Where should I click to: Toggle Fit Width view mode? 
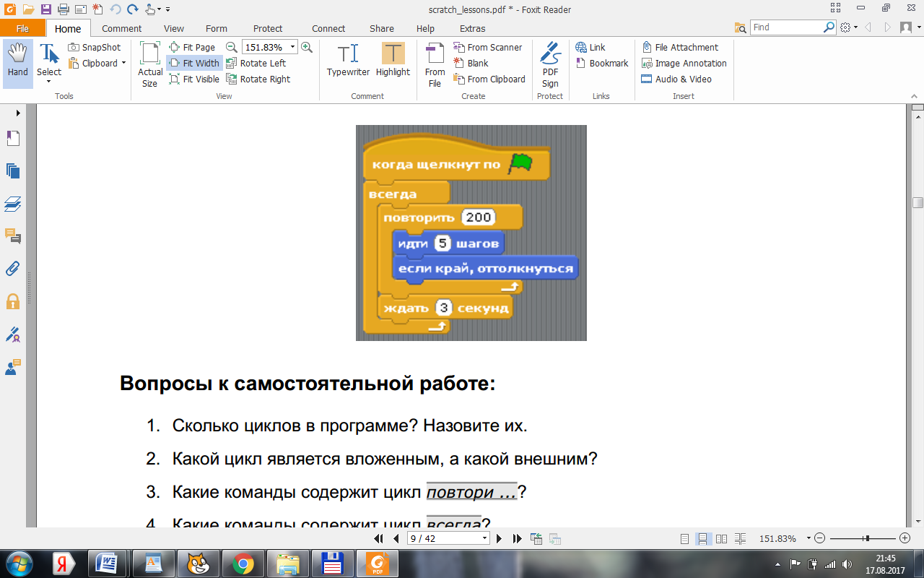click(194, 63)
